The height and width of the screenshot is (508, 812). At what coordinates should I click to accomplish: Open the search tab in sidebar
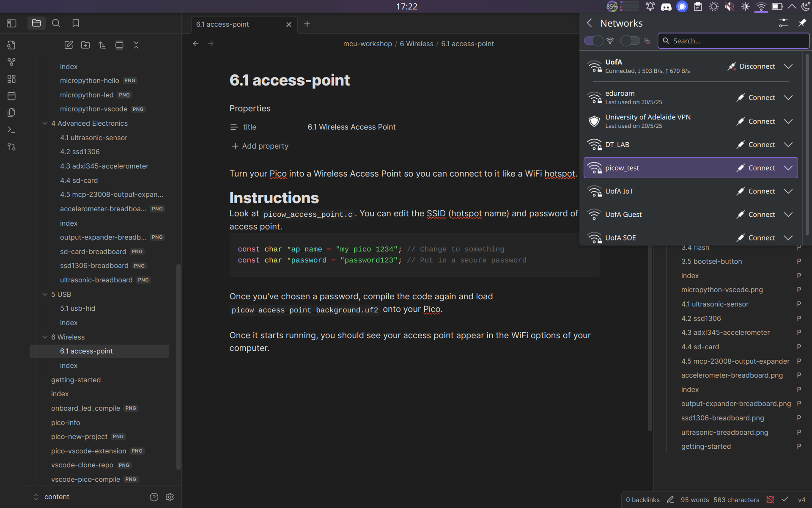[56, 23]
